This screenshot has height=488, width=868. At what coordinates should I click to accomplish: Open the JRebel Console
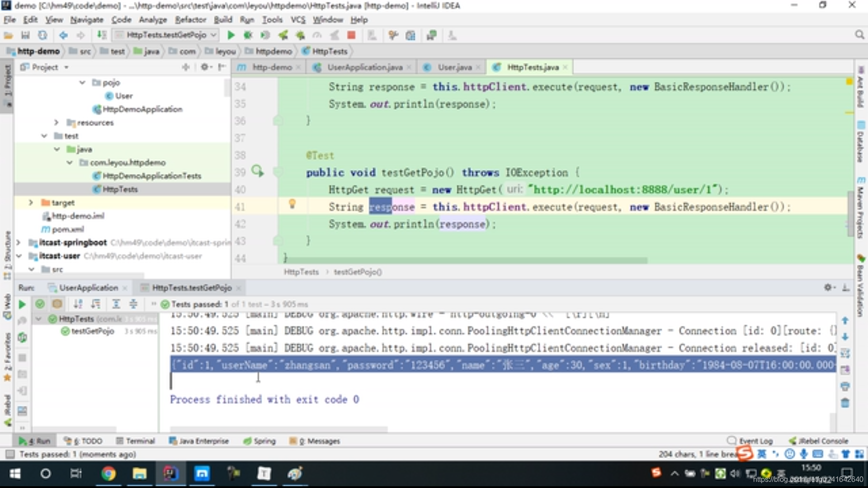click(x=818, y=441)
